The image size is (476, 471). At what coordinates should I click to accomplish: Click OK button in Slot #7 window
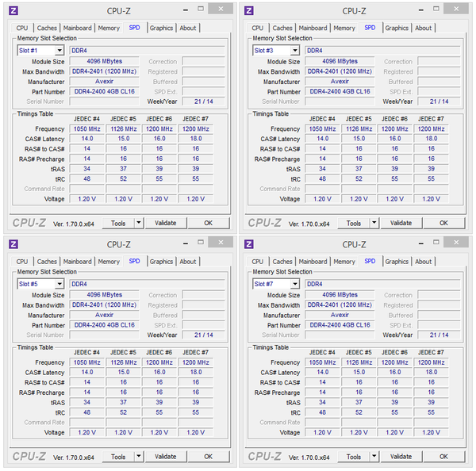[x=443, y=457]
